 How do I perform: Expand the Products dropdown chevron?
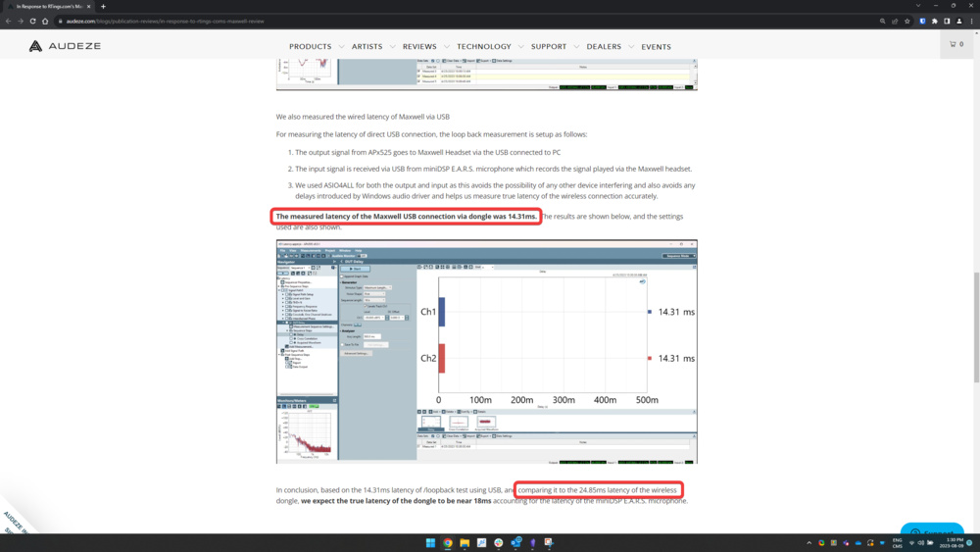[x=341, y=47]
